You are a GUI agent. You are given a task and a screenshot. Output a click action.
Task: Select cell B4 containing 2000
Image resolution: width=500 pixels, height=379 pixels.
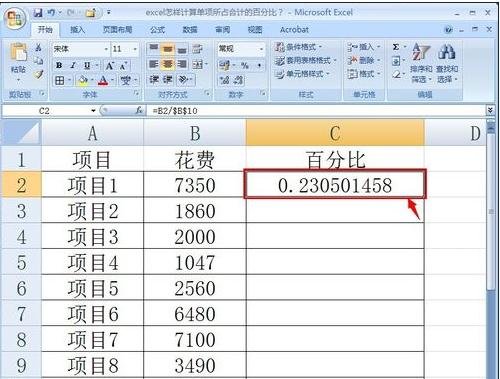(x=195, y=236)
